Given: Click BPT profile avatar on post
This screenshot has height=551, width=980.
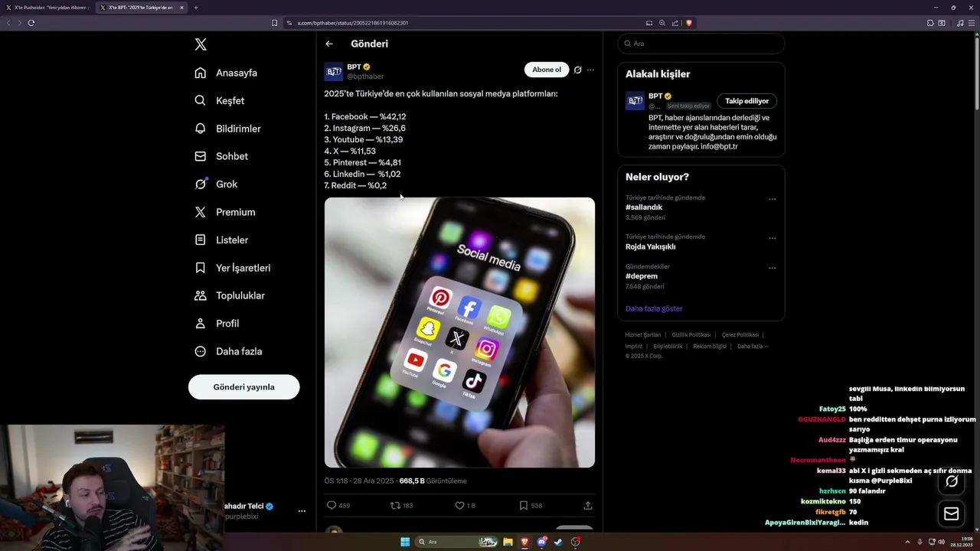Looking at the screenshot, I should 334,72.
